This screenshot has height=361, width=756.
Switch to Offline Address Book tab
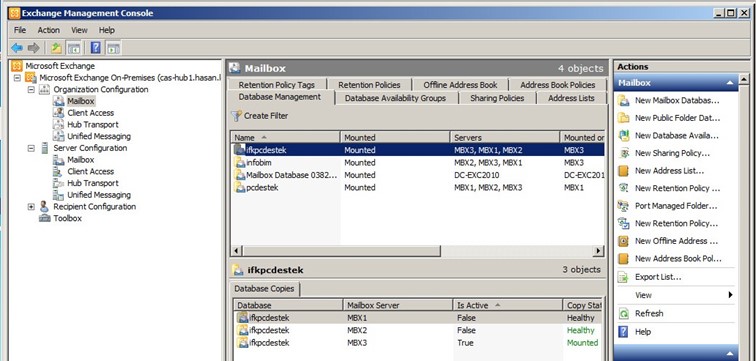tap(460, 85)
